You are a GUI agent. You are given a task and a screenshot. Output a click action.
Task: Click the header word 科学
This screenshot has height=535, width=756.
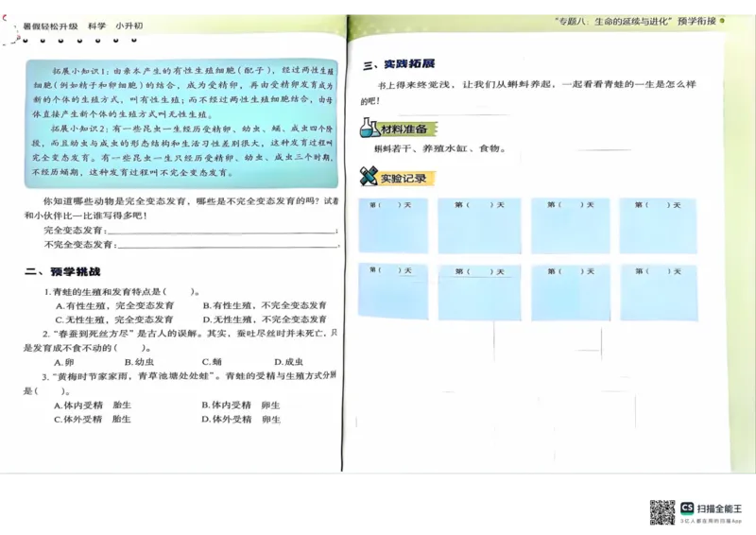(x=97, y=26)
